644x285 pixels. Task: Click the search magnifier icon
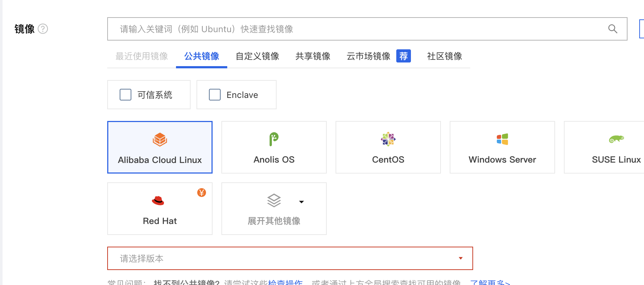click(613, 29)
